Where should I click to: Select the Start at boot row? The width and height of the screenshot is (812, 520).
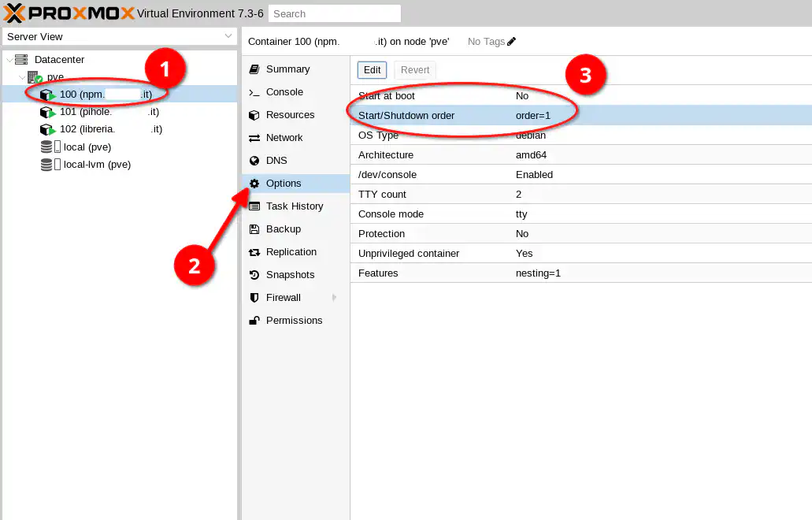click(581, 96)
